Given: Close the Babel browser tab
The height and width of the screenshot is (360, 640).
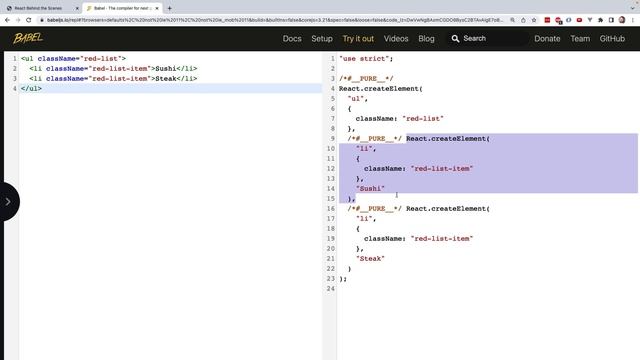Looking at the screenshot, I should [x=157, y=8].
